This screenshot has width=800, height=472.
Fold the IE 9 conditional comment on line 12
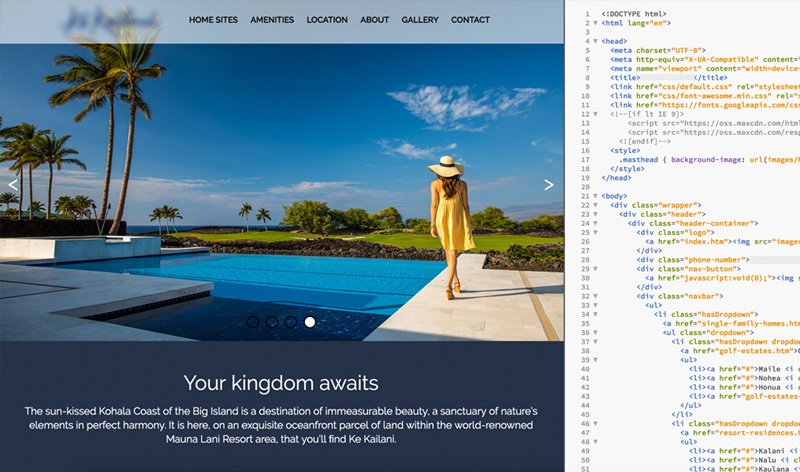pyautogui.click(x=594, y=114)
